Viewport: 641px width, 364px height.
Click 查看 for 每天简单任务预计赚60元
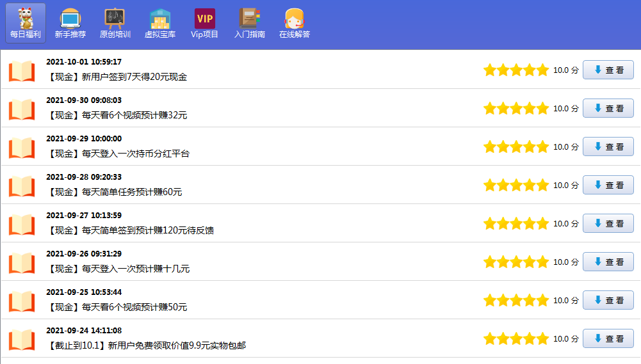point(608,185)
